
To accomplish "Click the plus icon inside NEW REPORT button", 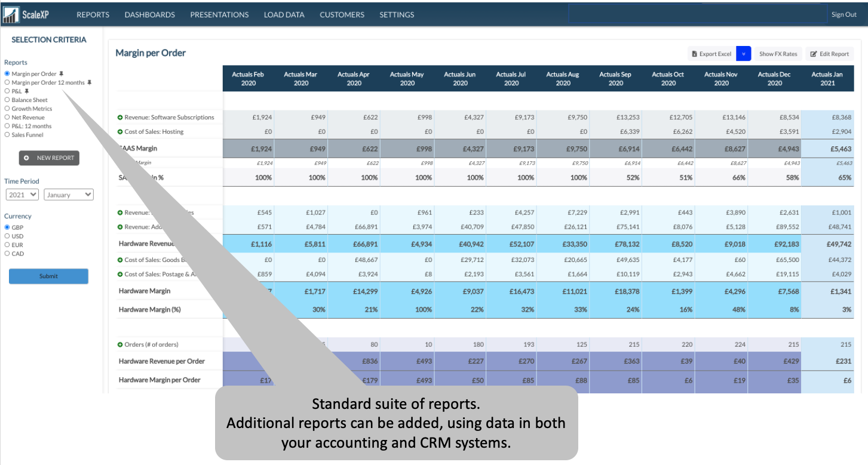I will point(25,158).
